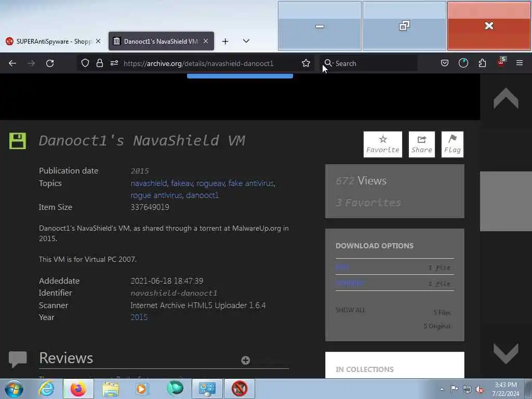Click the blue button at page top
Screen dimensions: 532x399
[x=240, y=76]
